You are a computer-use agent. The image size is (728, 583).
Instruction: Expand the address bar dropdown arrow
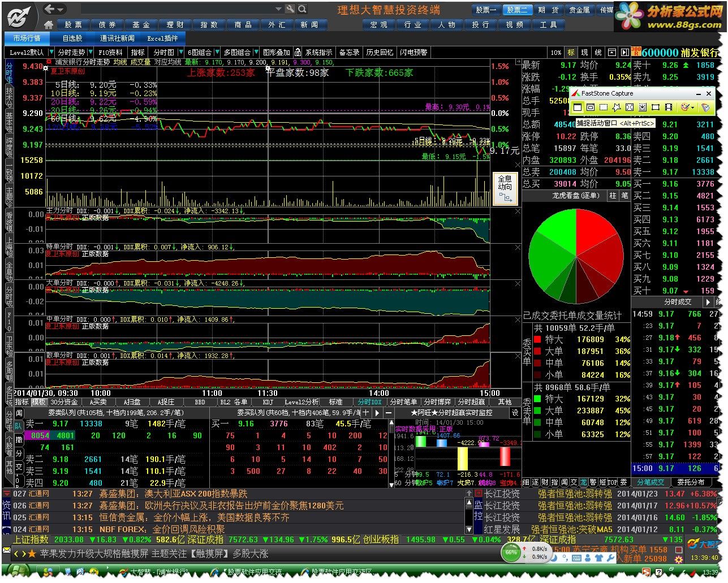278,9
